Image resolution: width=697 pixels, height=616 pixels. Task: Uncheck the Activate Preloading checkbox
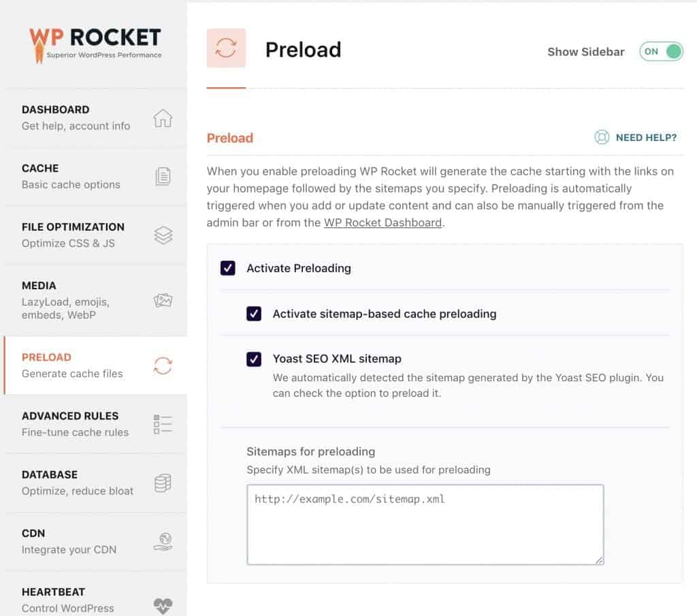coord(228,268)
